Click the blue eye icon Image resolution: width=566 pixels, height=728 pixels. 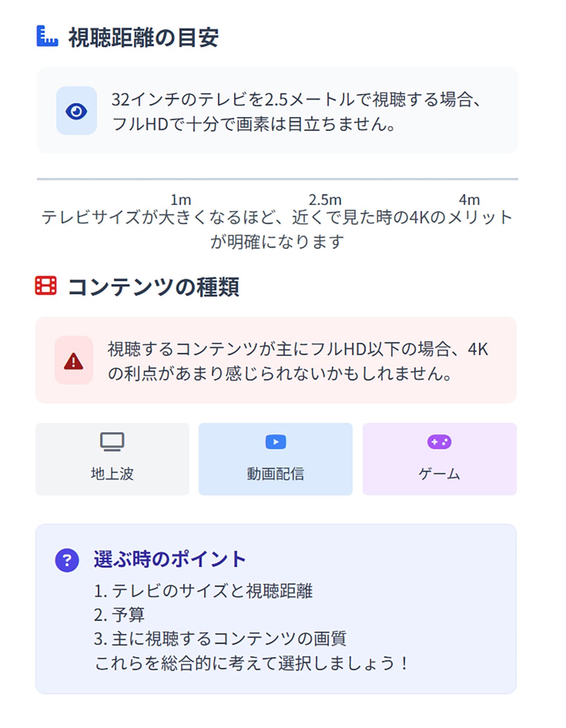(x=76, y=111)
